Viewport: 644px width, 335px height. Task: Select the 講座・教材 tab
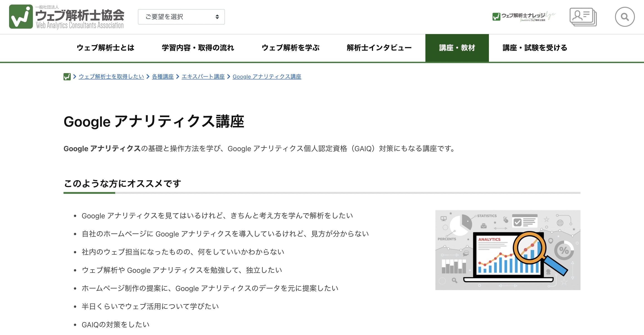coord(457,48)
